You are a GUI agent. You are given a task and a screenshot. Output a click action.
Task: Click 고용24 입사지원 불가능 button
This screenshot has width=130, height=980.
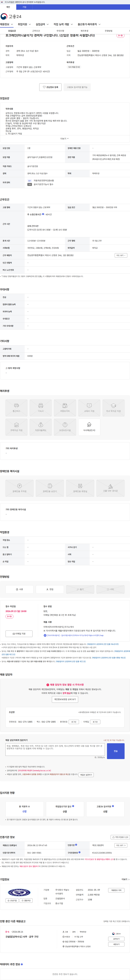(77, 87)
